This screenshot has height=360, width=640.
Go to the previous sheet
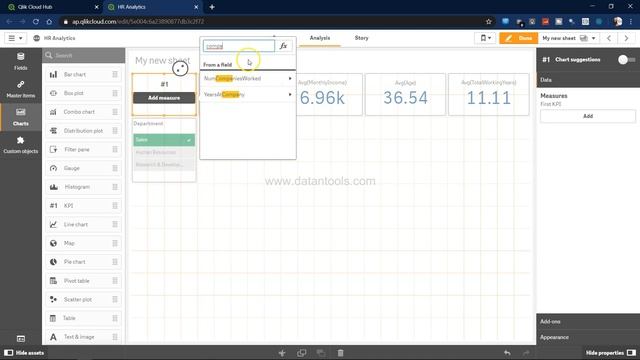[609, 38]
